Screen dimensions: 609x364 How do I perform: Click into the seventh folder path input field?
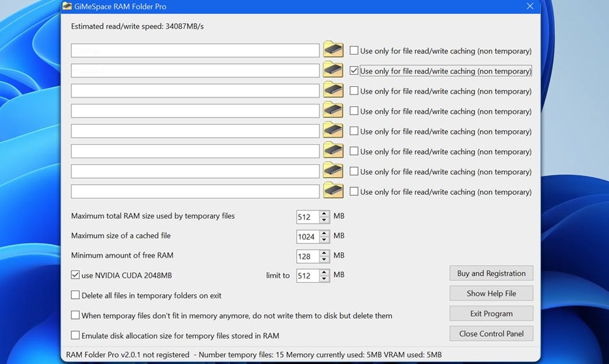pyautogui.click(x=196, y=172)
